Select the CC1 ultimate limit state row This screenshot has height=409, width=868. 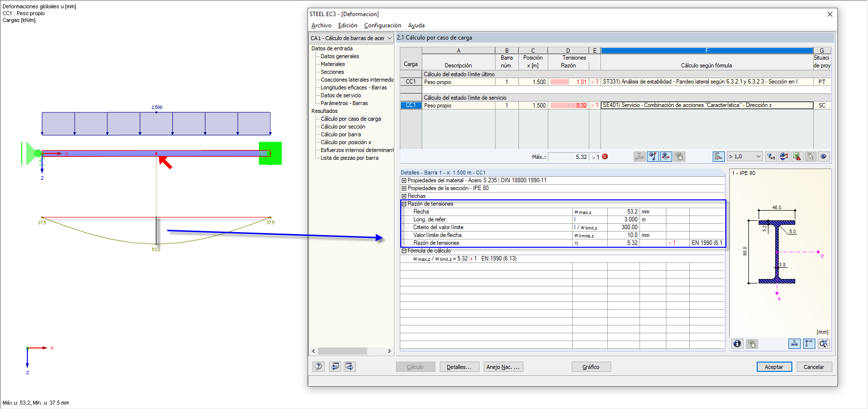pos(411,82)
